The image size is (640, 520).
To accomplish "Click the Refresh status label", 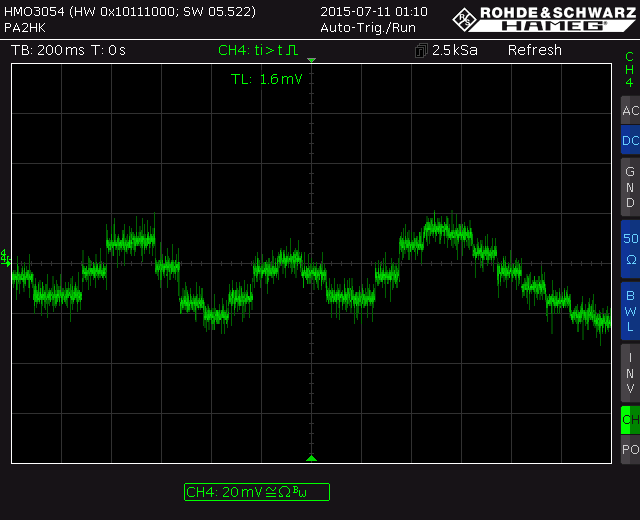I will [534, 50].
